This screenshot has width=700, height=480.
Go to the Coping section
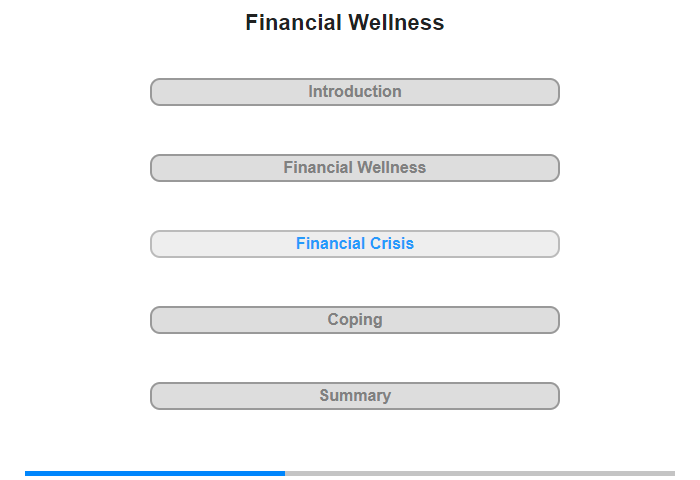354,320
